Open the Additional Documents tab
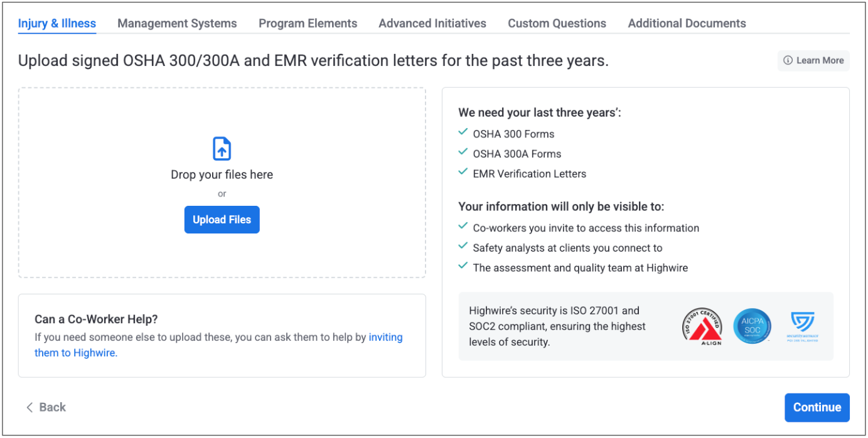Viewport: 868px width, 438px height. pyautogui.click(x=687, y=24)
